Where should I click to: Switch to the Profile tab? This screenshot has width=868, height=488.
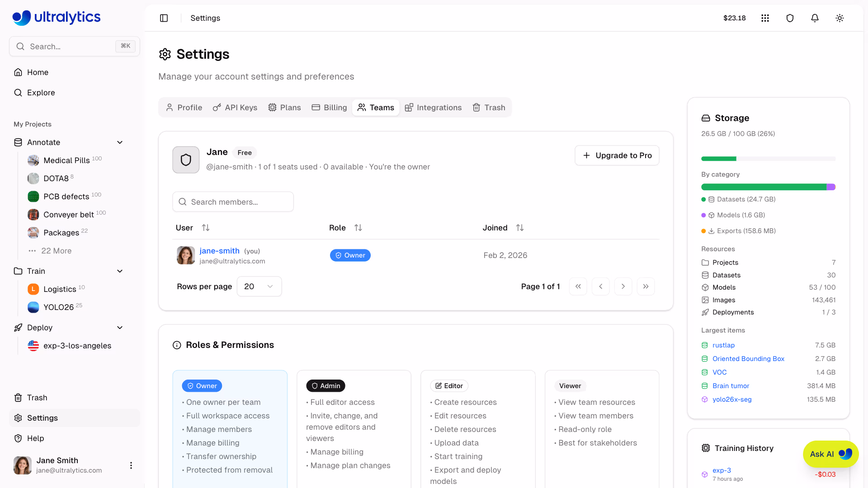[x=184, y=108]
